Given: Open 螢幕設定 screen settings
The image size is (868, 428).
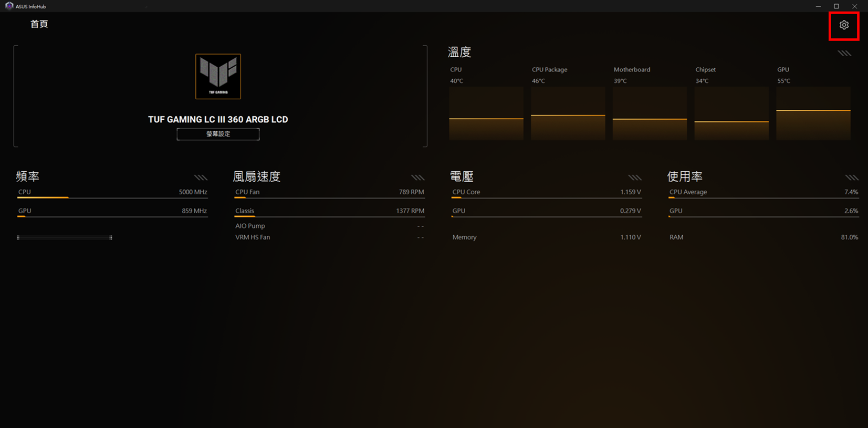Looking at the screenshot, I should tap(218, 134).
